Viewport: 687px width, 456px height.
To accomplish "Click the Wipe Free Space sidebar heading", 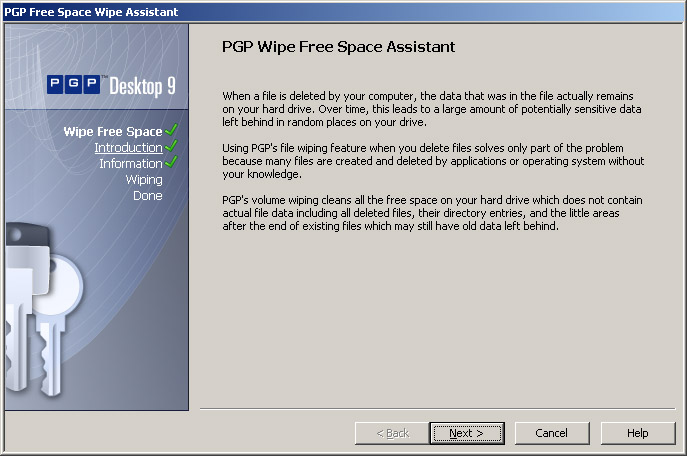I will click(113, 131).
